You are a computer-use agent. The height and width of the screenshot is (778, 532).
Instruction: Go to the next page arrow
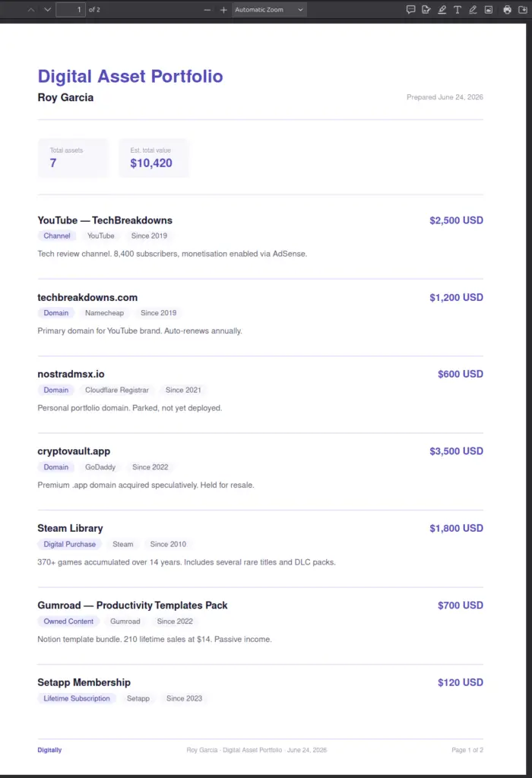coord(48,9)
